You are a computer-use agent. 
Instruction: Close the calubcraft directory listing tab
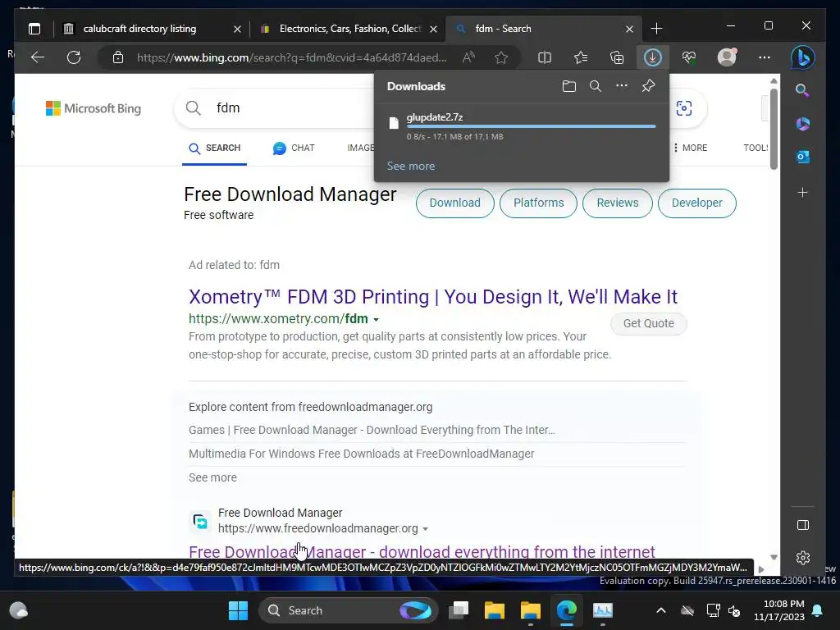[x=237, y=29]
